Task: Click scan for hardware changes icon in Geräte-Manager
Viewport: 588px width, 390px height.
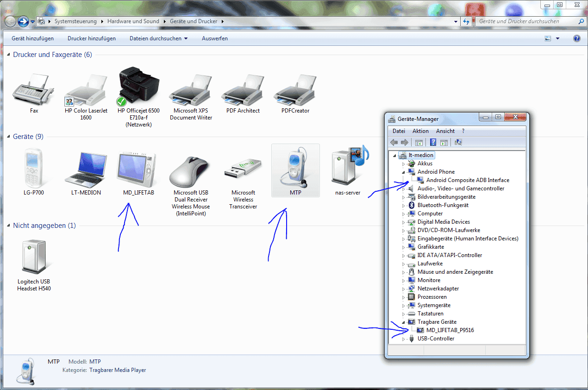Action: (x=459, y=142)
